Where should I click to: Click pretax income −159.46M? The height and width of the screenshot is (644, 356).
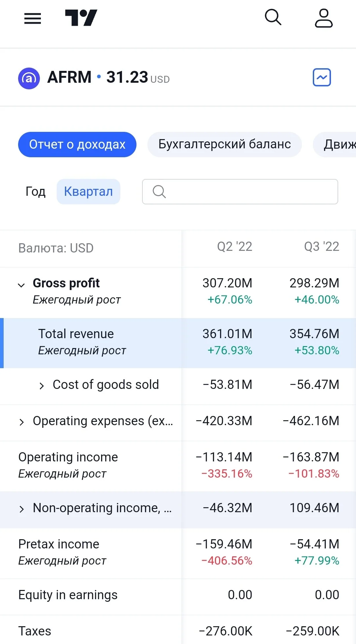pyautogui.click(x=224, y=544)
